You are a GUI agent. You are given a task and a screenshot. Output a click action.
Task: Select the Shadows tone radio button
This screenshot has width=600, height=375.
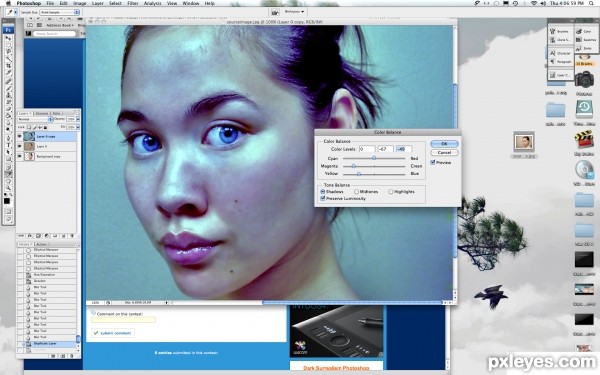(x=323, y=191)
